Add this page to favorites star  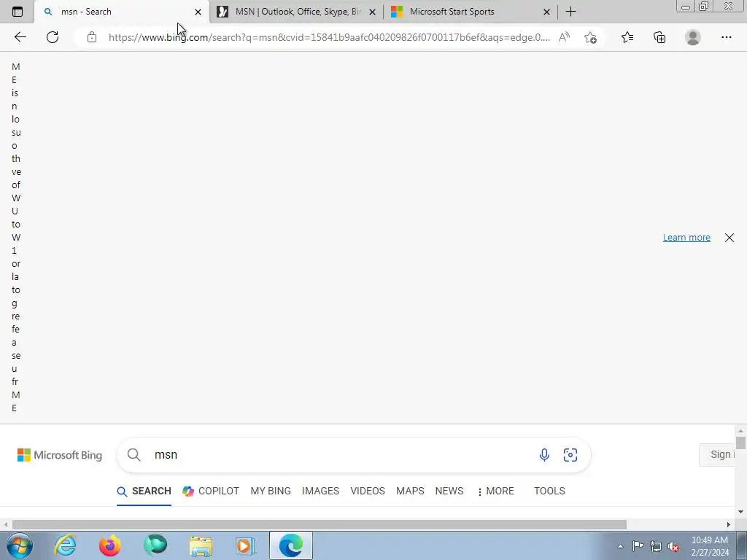590,37
